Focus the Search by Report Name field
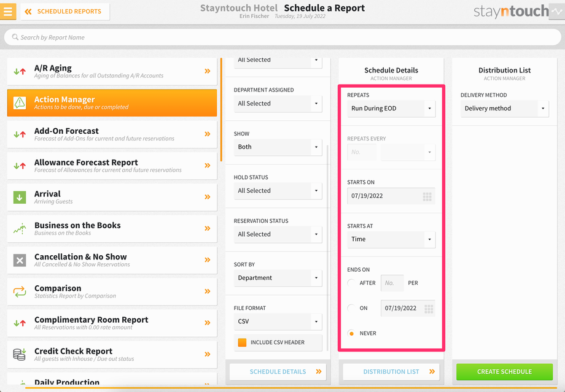 (282, 37)
